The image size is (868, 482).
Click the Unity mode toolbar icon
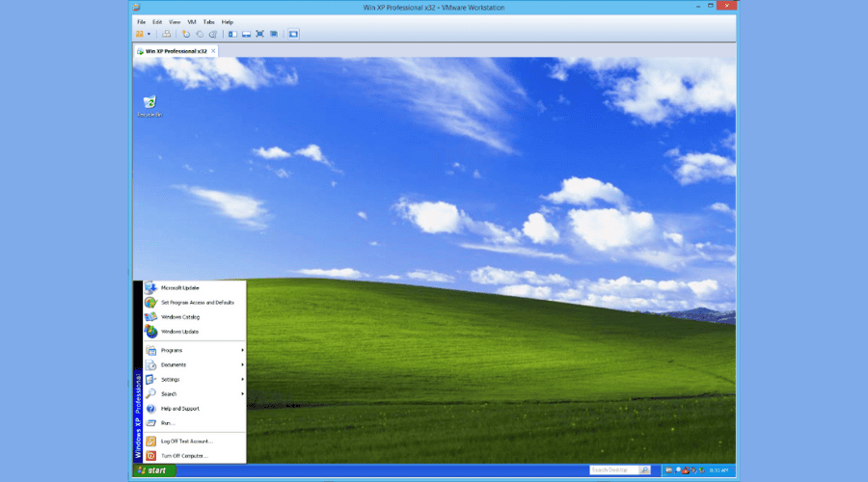[274, 34]
